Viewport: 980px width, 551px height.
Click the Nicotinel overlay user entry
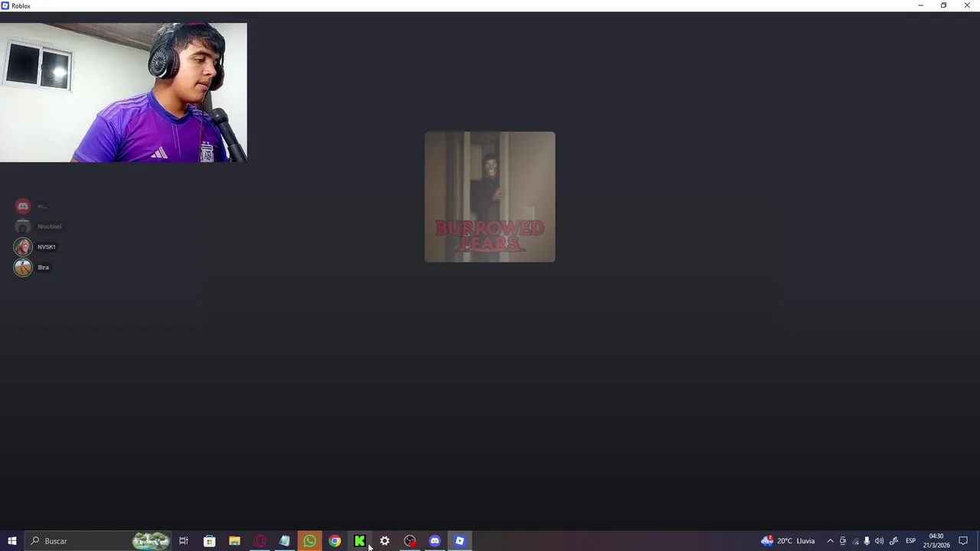(x=38, y=227)
